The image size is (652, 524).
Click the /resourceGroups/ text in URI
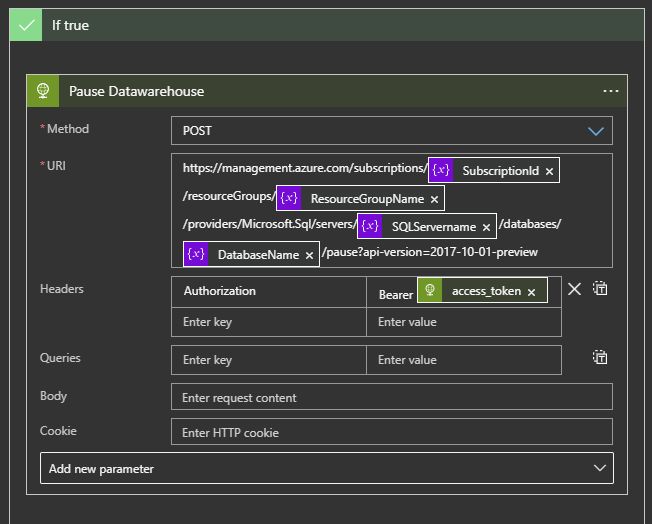(x=229, y=196)
